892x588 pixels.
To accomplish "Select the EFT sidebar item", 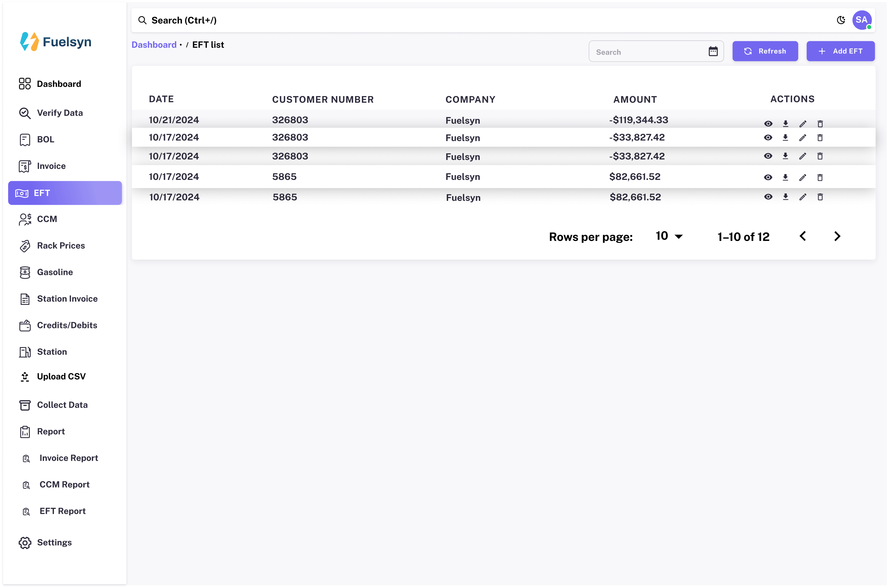I will click(x=65, y=193).
